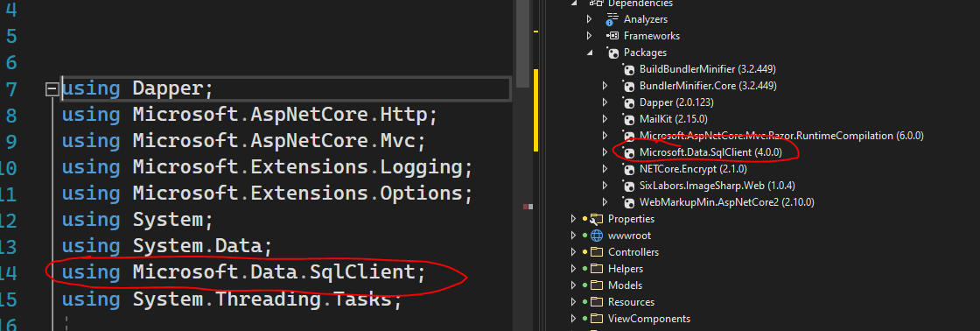Select Microsoft.Data.SqlClient (4.0.0) package
980x331 pixels.
click(x=710, y=152)
